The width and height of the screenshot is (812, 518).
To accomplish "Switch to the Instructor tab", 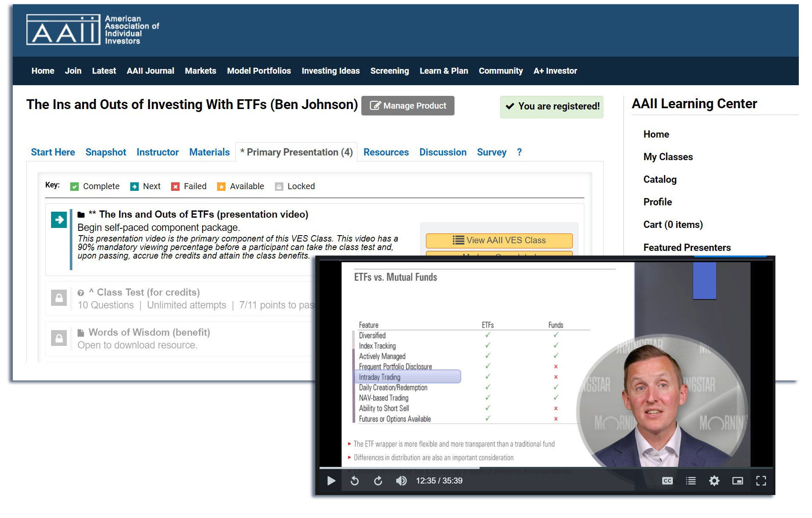I will (x=157, y=152).
